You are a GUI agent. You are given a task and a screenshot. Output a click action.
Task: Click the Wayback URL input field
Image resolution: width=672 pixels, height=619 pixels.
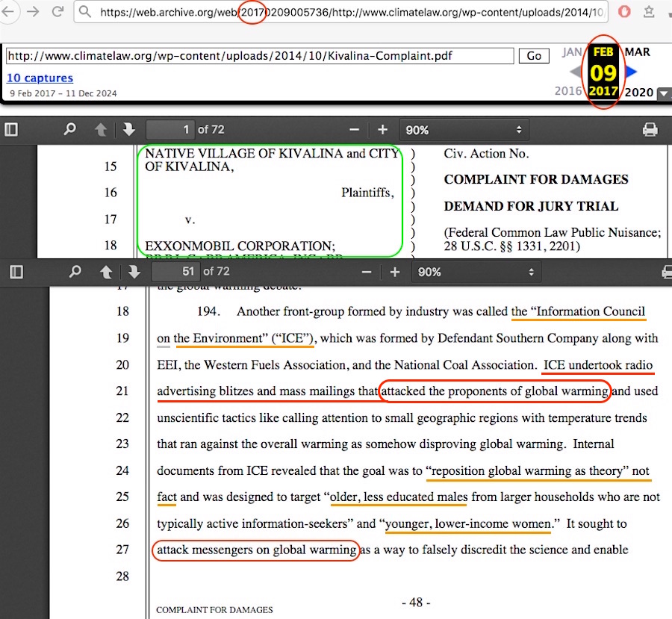click(260, 56)
